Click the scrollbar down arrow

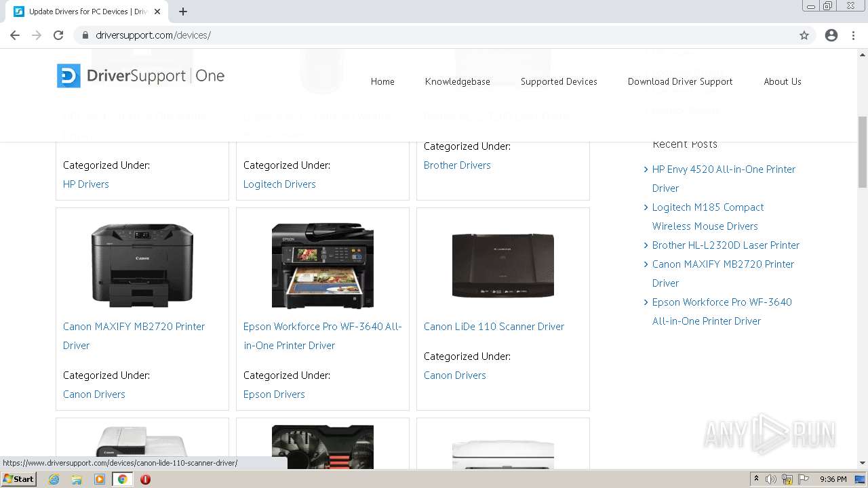[x=863, y=464]
